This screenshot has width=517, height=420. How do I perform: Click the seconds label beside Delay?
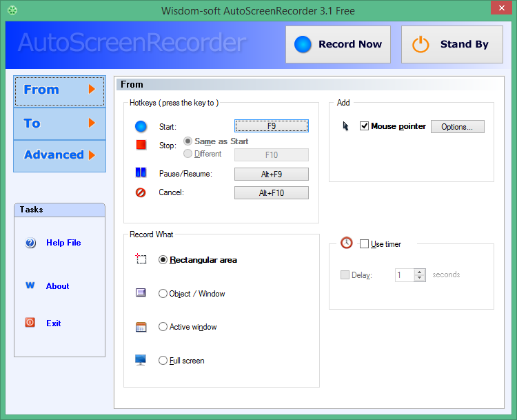tap(446, 275)
